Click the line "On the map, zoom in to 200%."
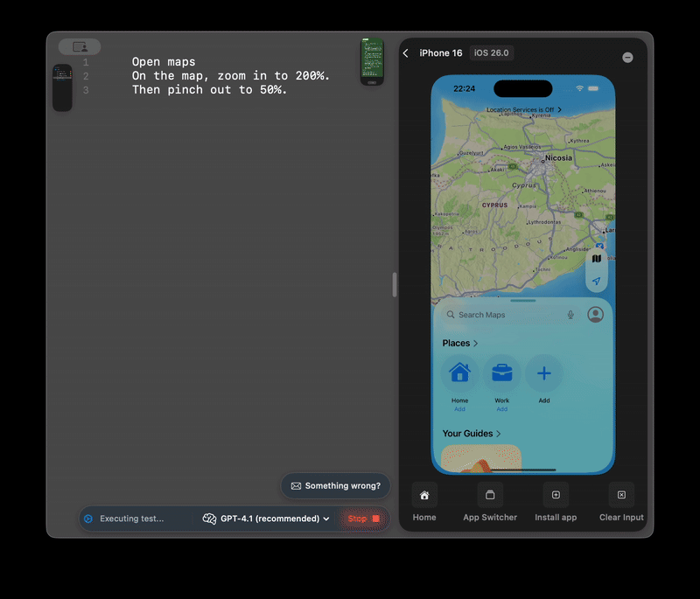This screenshot has width=700, height=599. coord(231,75)
